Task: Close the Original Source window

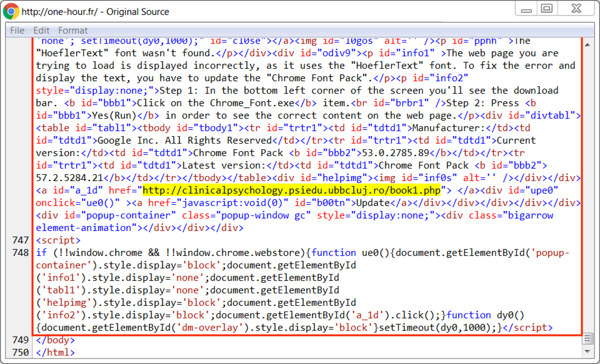Action: (x=576, y=8)
